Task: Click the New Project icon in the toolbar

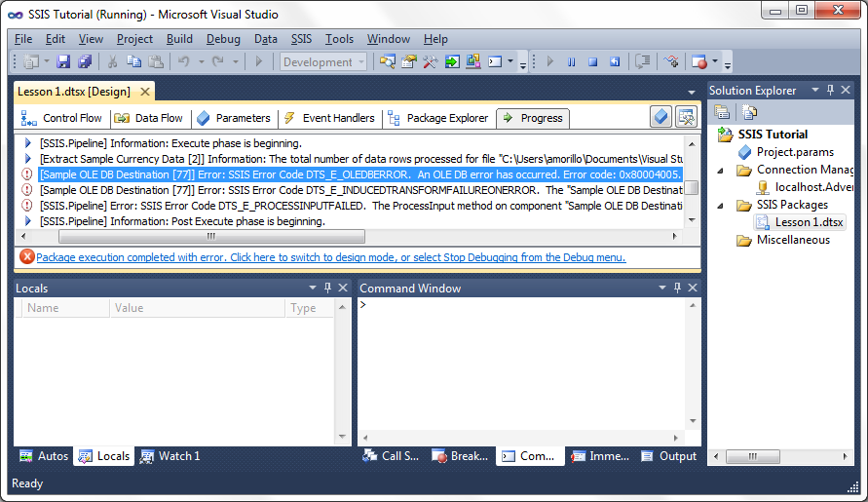Action: point(31,61)
